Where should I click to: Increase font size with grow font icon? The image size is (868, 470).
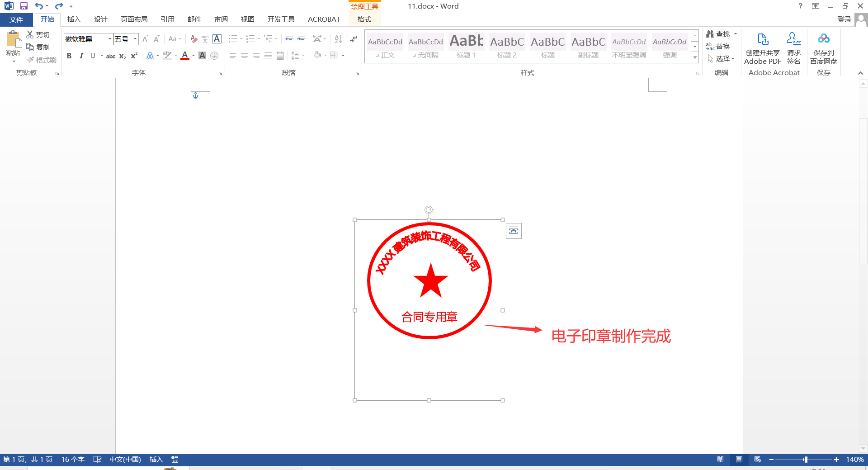point(145,39)
